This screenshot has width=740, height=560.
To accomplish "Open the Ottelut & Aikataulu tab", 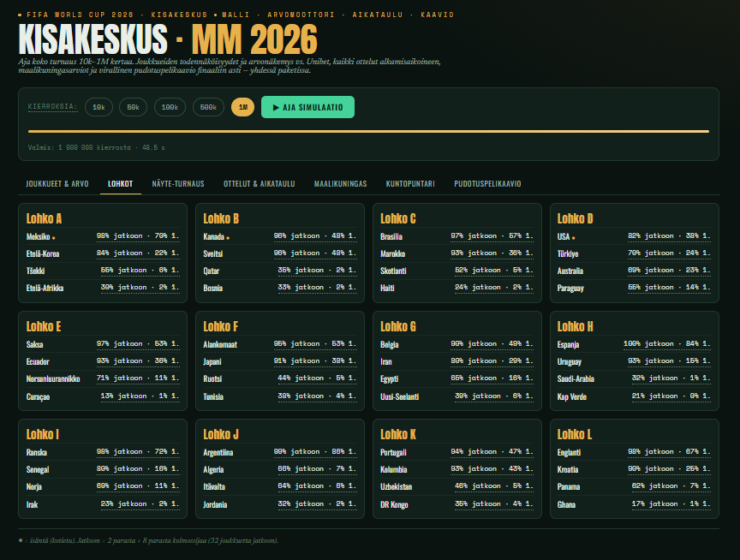I will point(260,183).
